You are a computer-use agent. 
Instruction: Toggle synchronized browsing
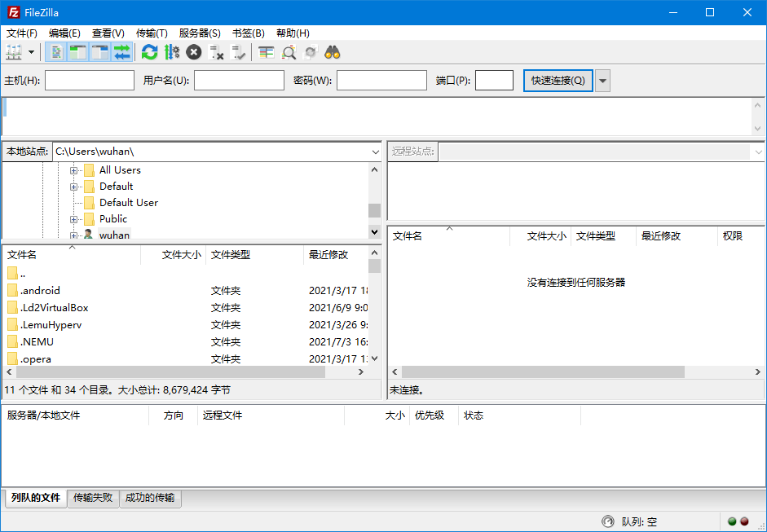[310, 51]
